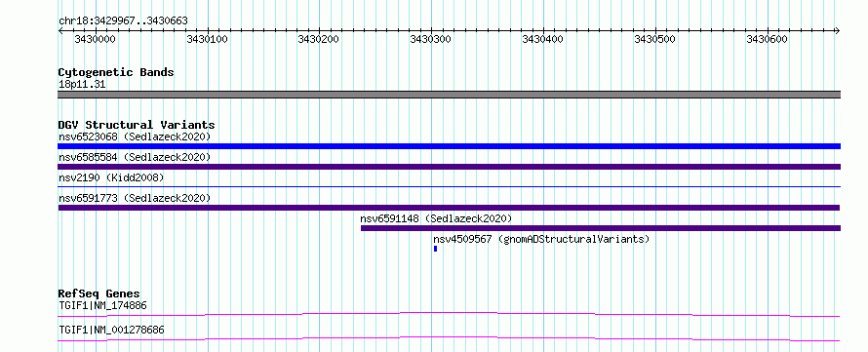This screenshot has height=352, width=868.
Task: Click the nsv6585584 (Sedlazeck2020) label
Action: (x=135, y=157)
